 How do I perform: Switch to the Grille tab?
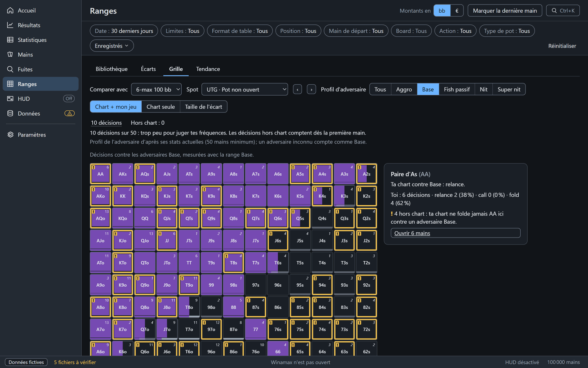[x=176, y=69]
